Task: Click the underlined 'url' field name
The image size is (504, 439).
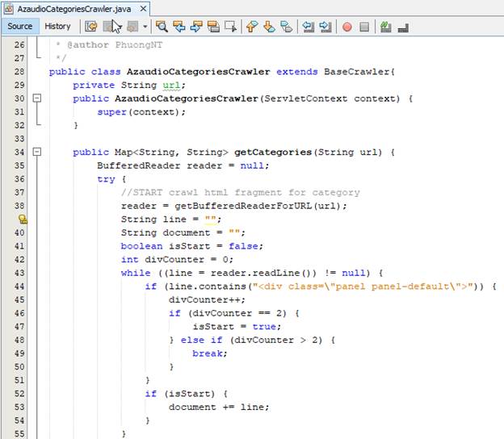Action: [x=171, y=86]
